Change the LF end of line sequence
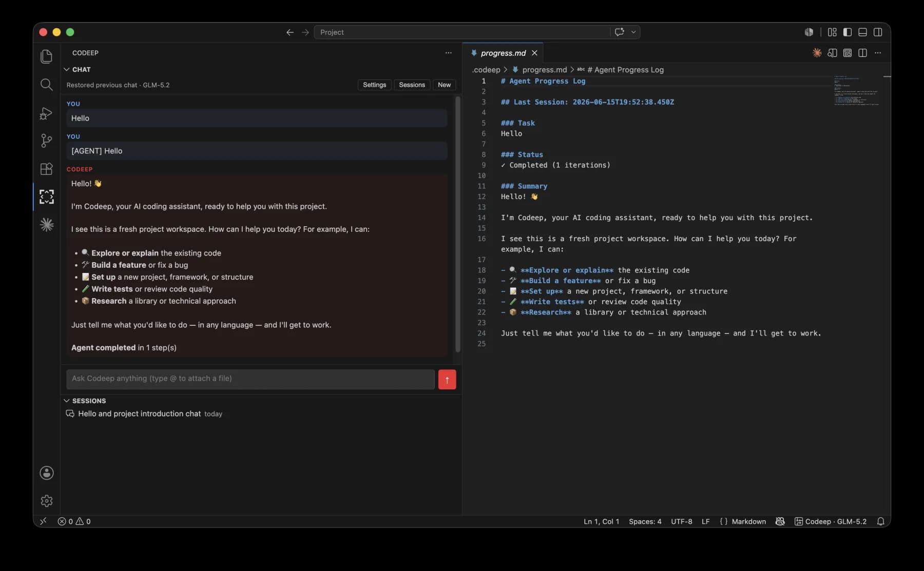924x571 pixels. click(x=705, y=521)
